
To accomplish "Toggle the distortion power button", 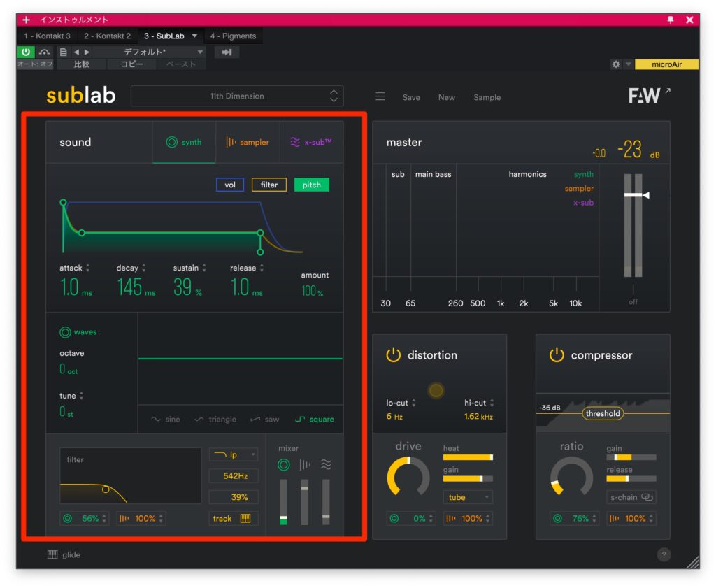I will point(394,355).
